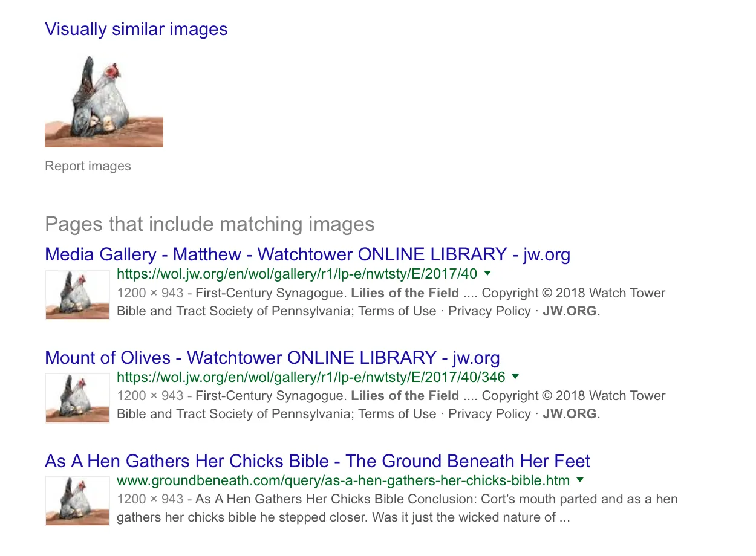Expand dropdown arrow beside the 2017/40/346 URL

515,376
